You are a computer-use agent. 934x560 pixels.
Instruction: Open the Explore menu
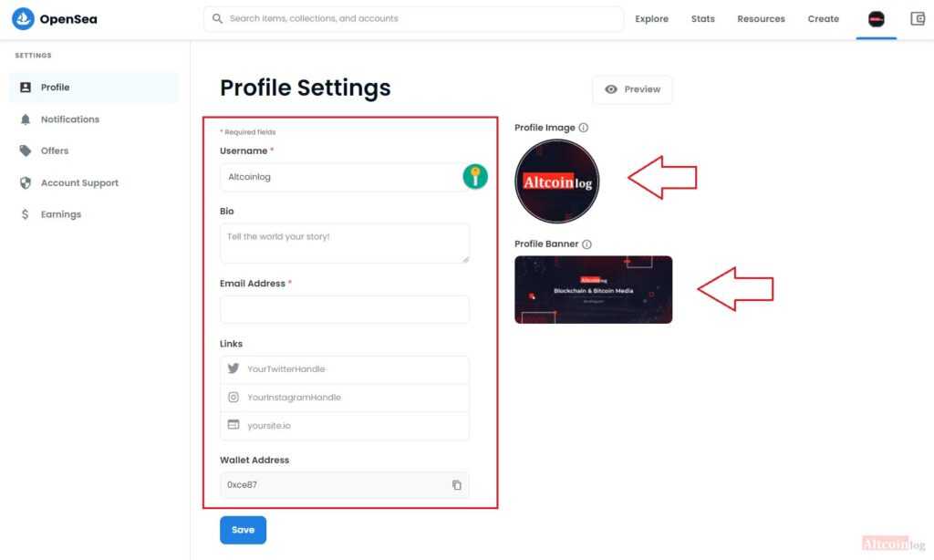(x=651, y=19)
